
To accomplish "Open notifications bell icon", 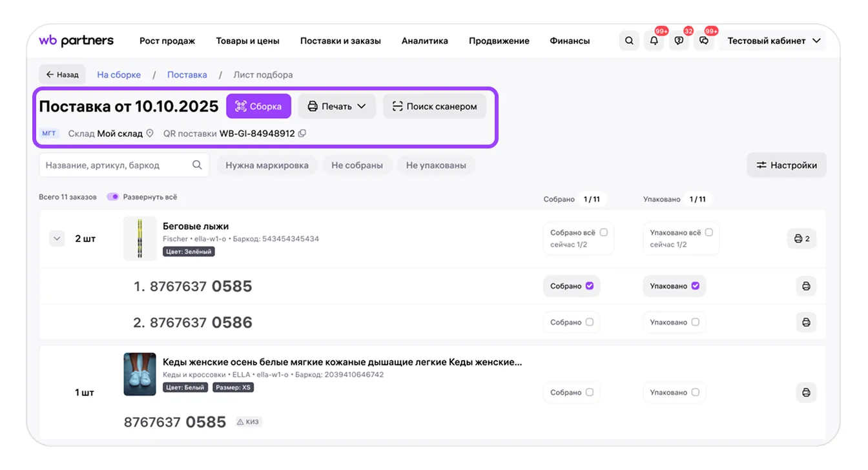I will point(654,41).
